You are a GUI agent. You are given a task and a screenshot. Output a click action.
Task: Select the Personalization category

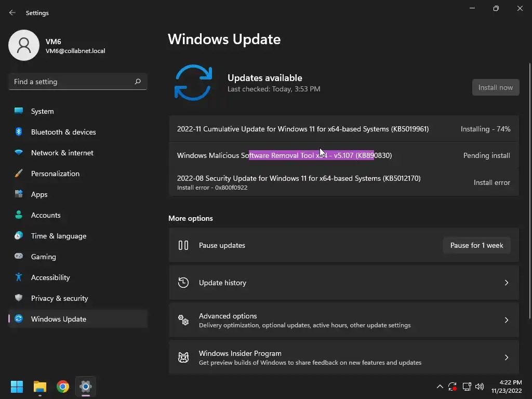tap(78, 174)
